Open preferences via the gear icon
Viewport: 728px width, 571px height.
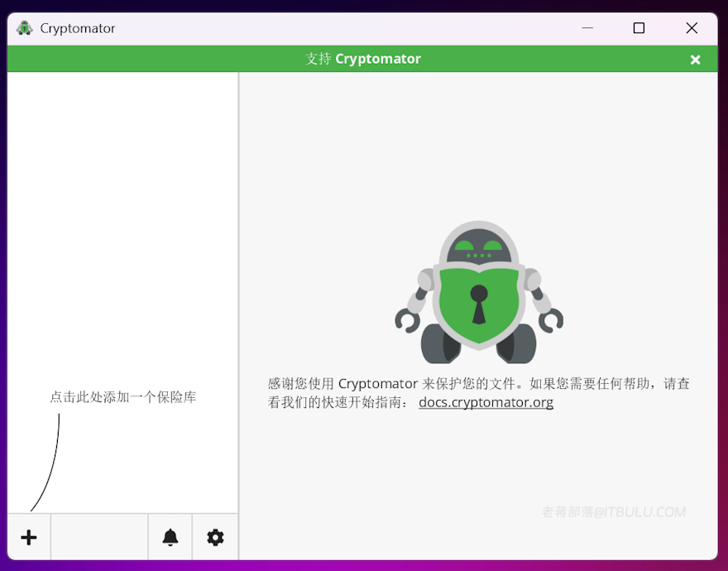[215, 538]
